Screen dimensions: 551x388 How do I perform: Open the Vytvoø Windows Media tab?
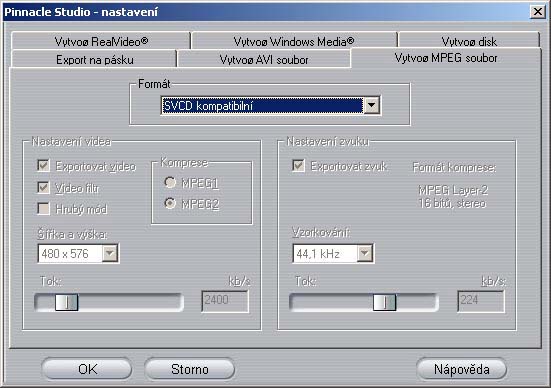(x=294, y=41)
